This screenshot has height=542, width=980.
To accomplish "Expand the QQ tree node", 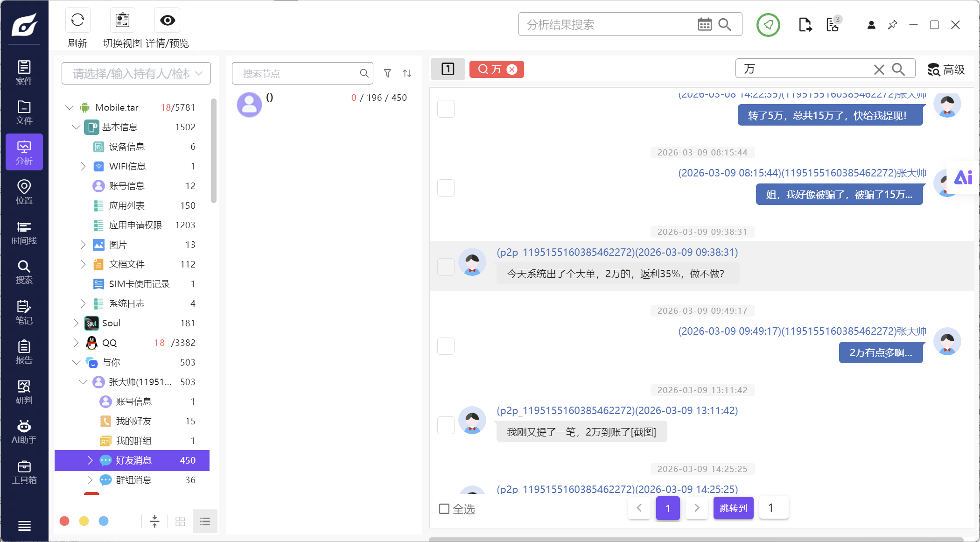I will point(76,343).
